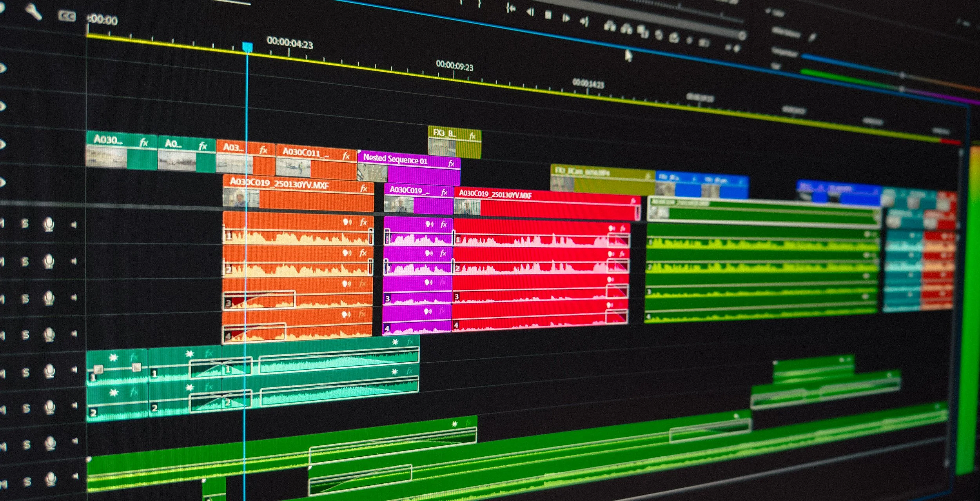Screen dimensions: 980x501
Task: Open timeline display settings wrench
Action: 34,12
